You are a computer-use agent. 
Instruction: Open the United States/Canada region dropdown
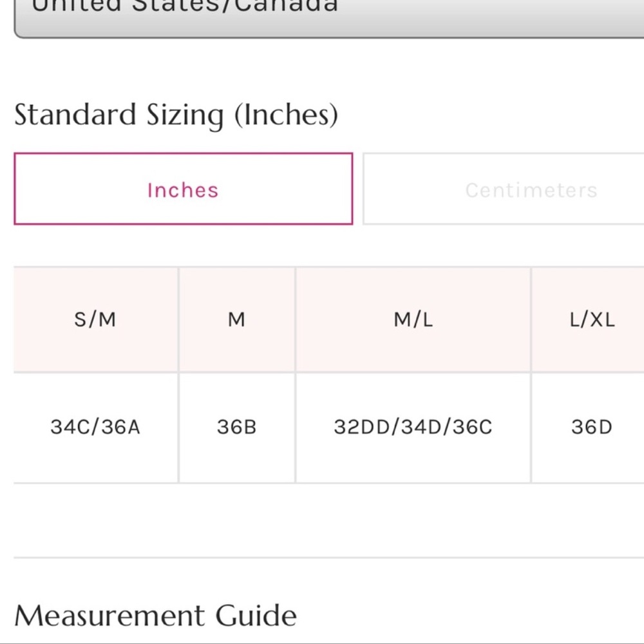click(x=328, y=17)
